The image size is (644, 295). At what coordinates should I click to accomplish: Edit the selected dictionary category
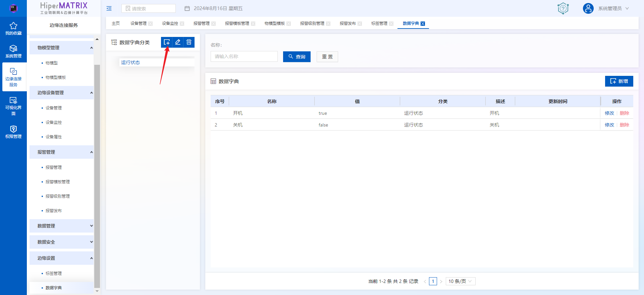click(x=178, y=42)
